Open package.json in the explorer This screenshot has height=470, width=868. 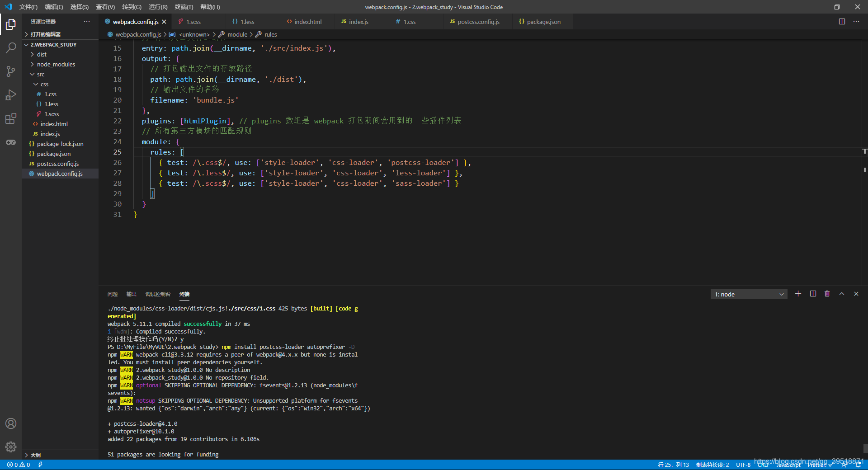click(54, 154)
